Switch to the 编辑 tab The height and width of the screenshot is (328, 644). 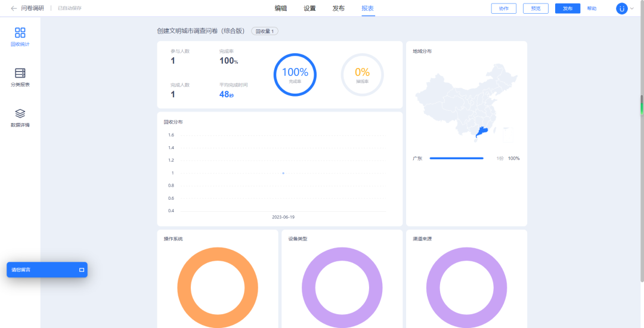[281, 8]
